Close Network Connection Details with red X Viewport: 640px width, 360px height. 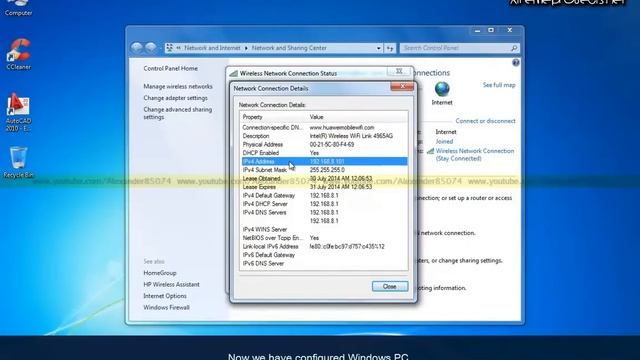pyautogui.click(x=402, y=87)
